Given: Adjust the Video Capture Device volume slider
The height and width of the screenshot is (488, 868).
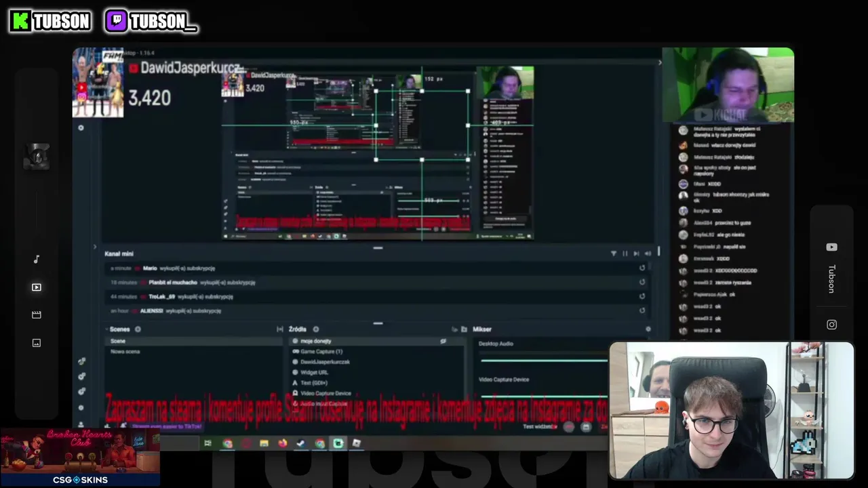Looking at the screenshot, I should (542, 396).
